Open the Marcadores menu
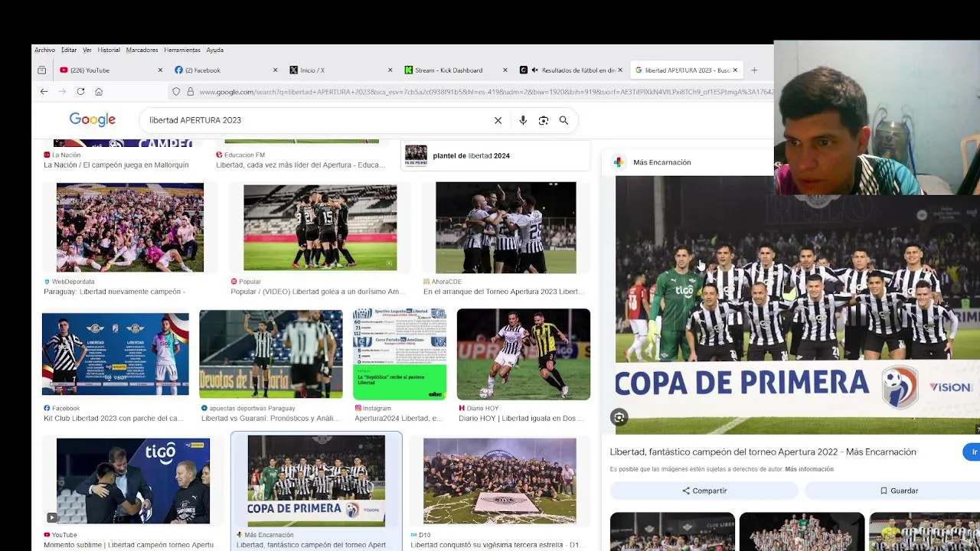The width and height of the screenshot is (980, 551). click(x=142, y=50)
